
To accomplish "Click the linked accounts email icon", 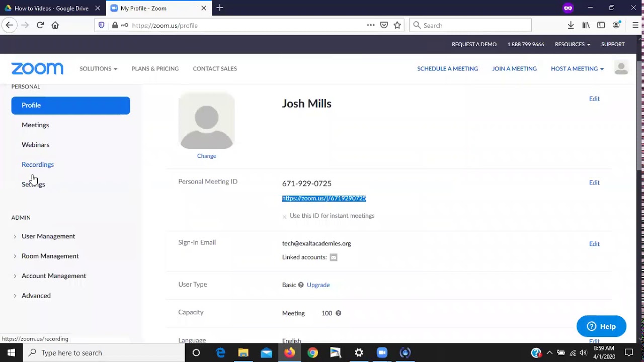I will pos(334,257).
